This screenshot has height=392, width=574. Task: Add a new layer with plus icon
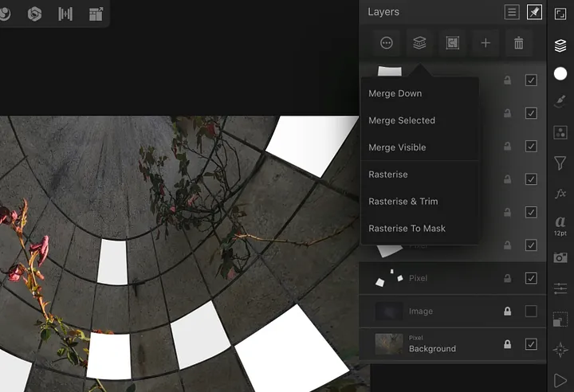click(x=486, y=44)
